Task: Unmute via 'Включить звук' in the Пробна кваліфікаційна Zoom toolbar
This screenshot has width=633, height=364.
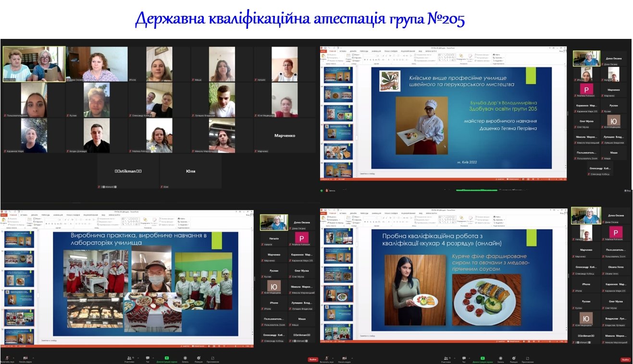Action: coord(328,359)
